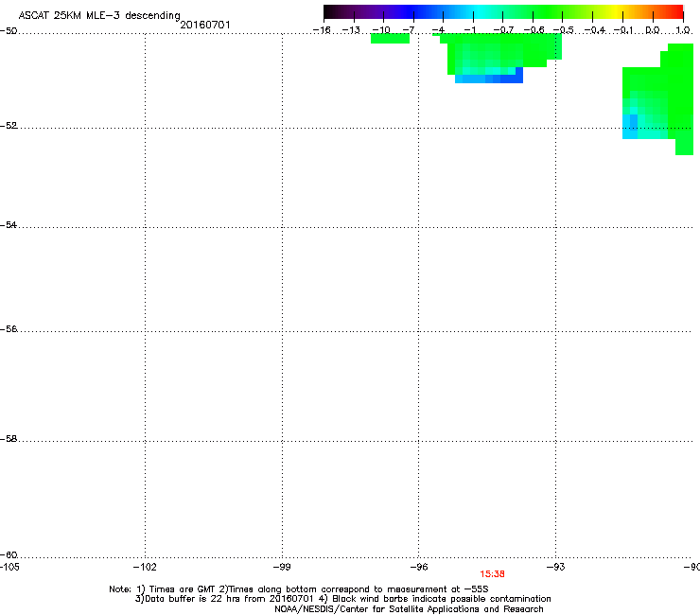Image resolution: width=700 pixels, height=615 pixels.
Task: Click the -4 colorbar tick label
Action: pos(438,30)
